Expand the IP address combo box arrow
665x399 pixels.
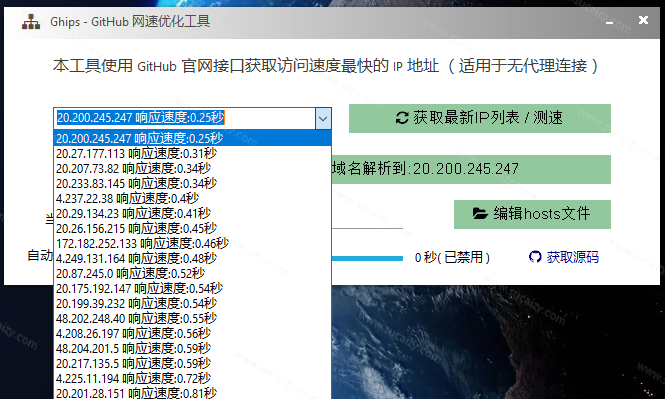pyautogui.click(x=323, y=118)
